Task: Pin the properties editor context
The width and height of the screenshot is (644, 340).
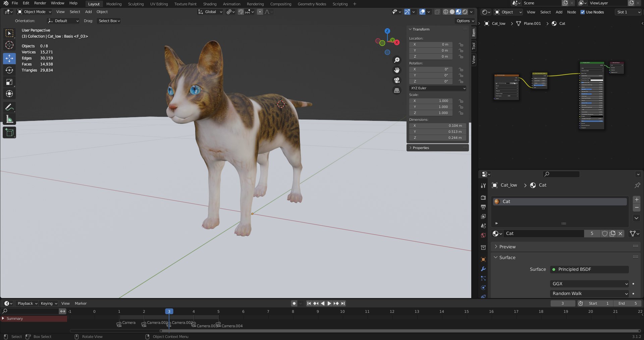Action: (637, 185)
